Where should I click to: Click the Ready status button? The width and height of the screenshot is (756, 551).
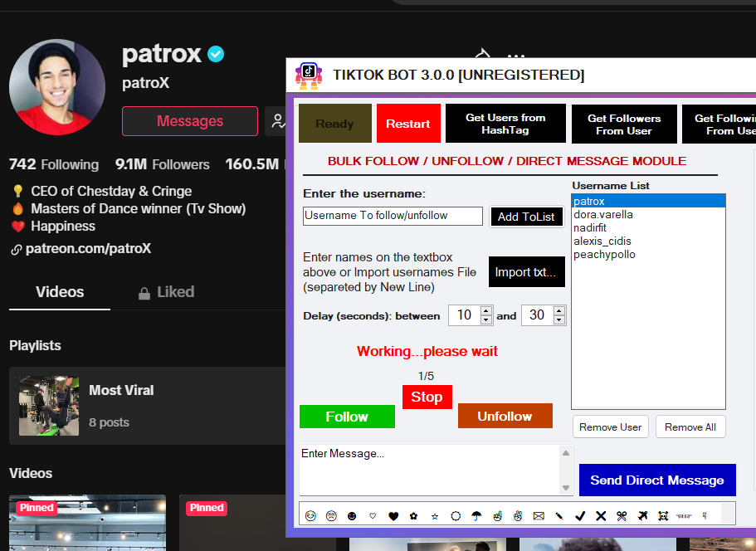(335, 124)
